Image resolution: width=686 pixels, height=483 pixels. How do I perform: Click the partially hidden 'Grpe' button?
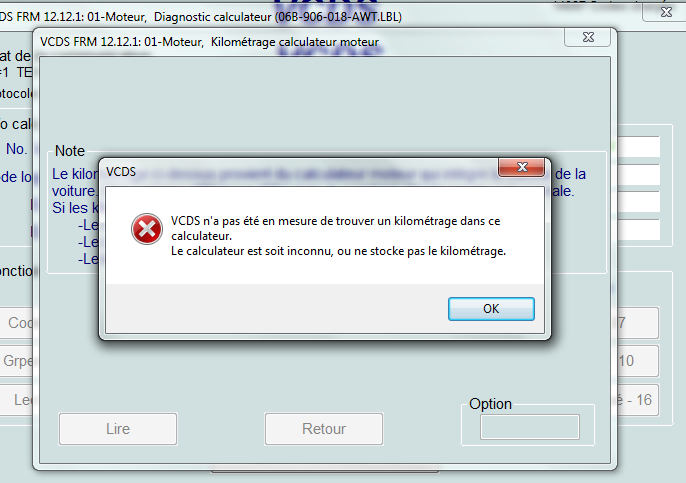point(16,361)
